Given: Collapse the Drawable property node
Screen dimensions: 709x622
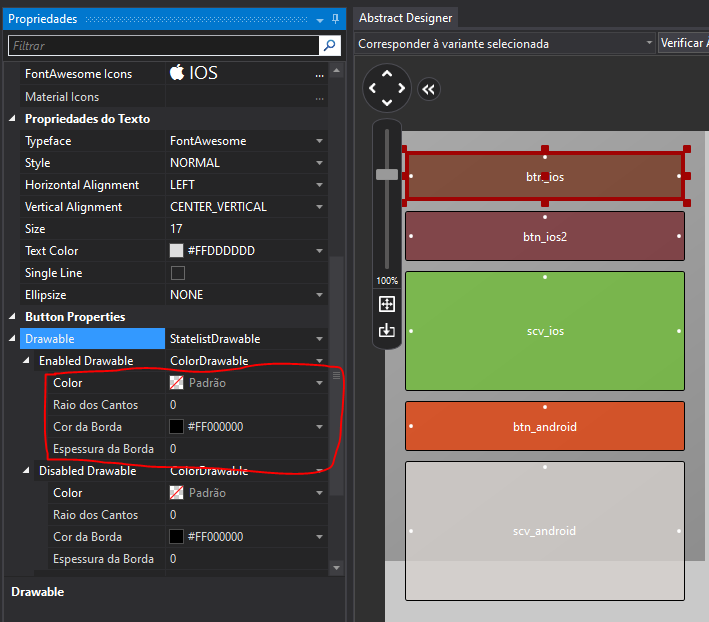Looking at the screenshot, I should [12, 339].
